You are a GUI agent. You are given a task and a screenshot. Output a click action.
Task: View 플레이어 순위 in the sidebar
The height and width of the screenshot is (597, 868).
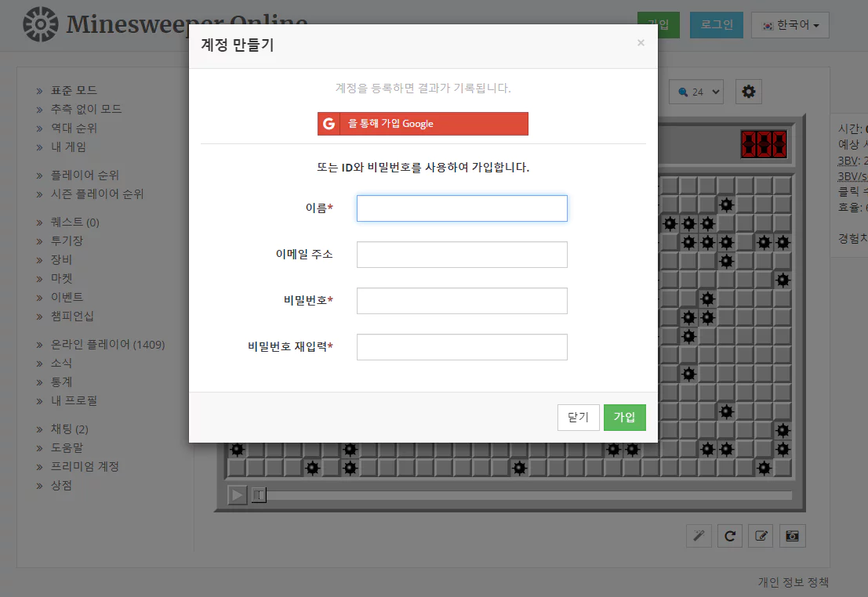tap(85, 175)
